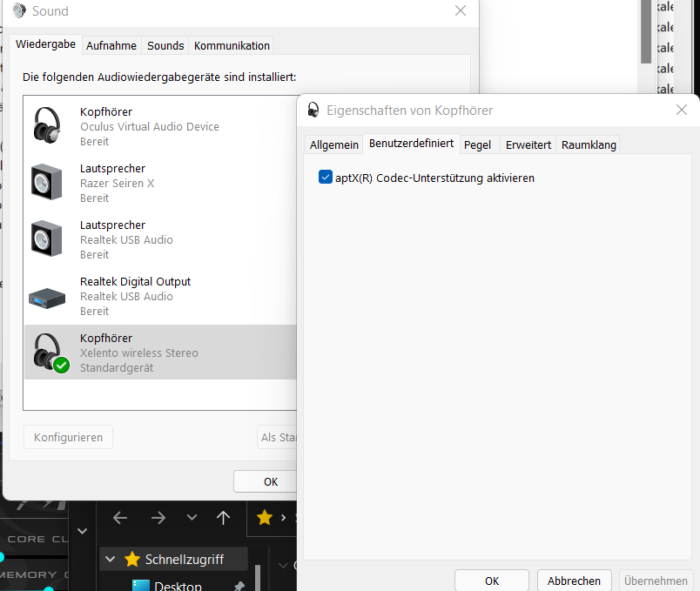Go up one folder in Explorer
Viewport: 700px width, 591px height.
click(x=223, y=518)
